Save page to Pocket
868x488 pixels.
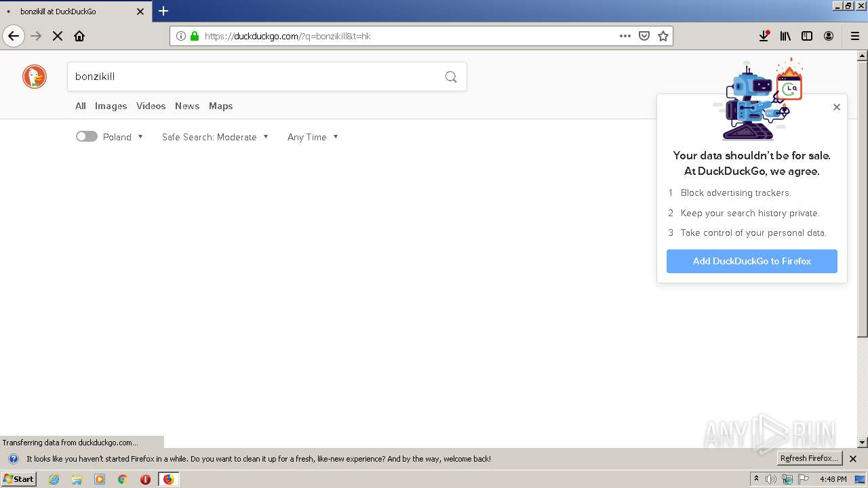(644, 36)
